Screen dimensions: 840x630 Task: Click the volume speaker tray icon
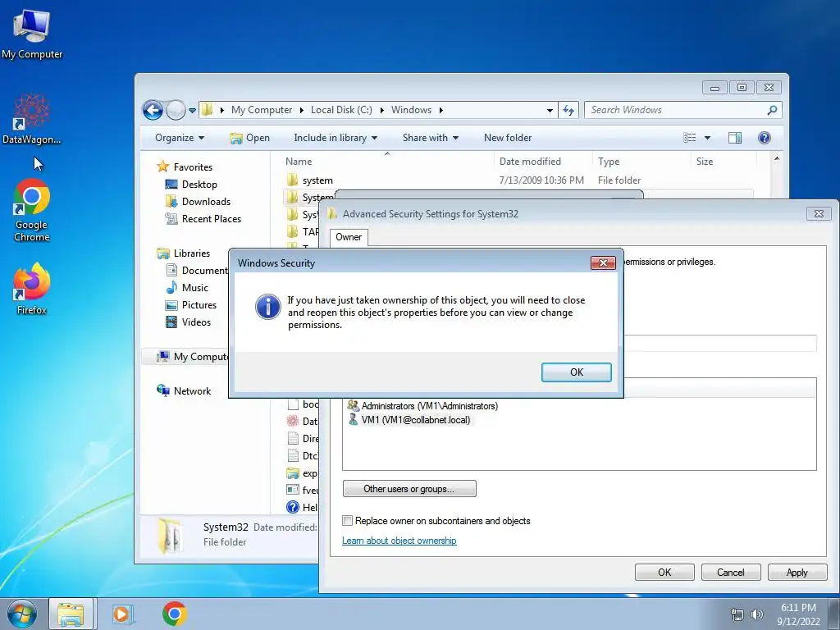757,614
